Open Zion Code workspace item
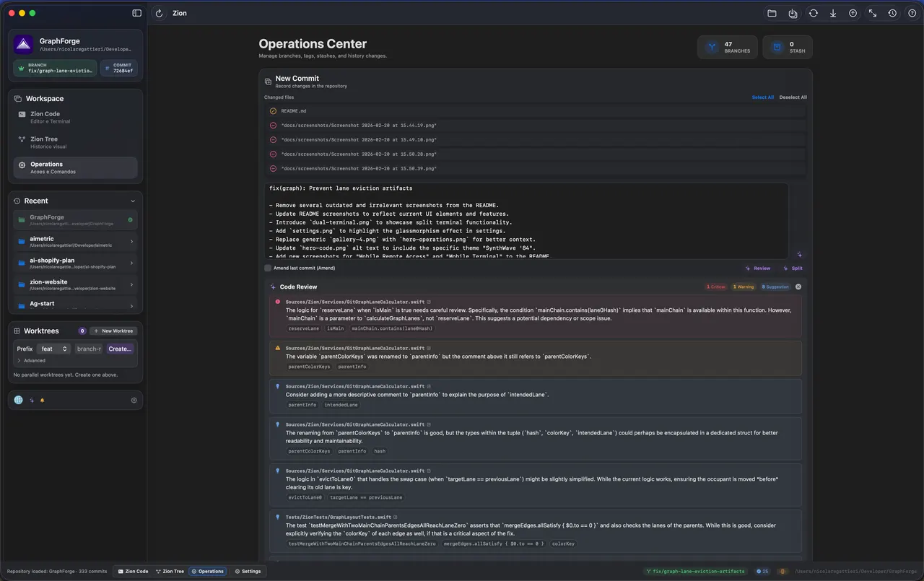924x581 pixels. click(75, 117)
